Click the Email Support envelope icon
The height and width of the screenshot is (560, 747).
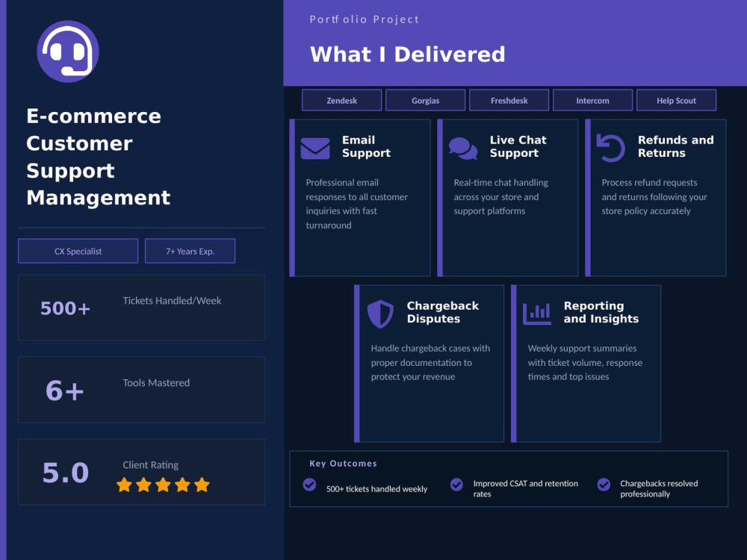point(315,149)
